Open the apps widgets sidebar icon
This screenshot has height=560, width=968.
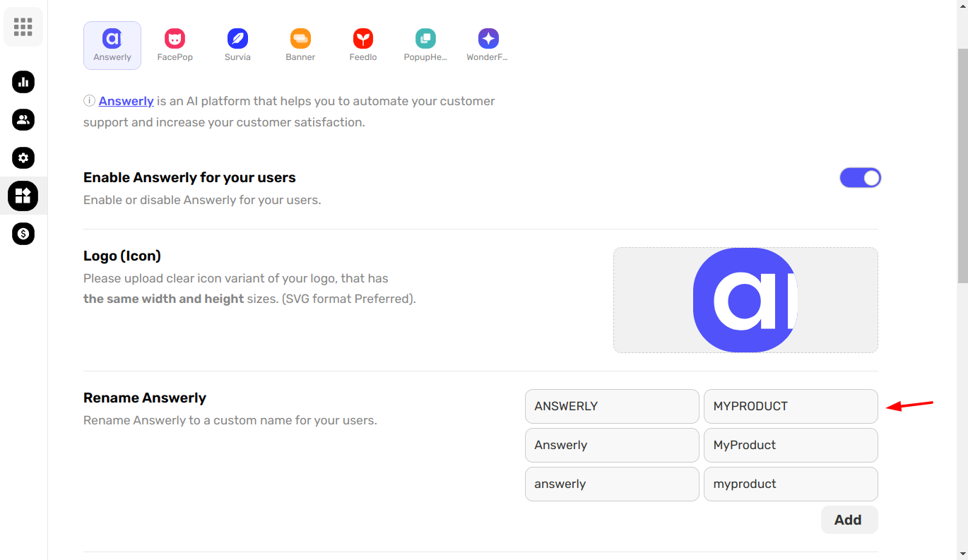click(x=23, y=196)
